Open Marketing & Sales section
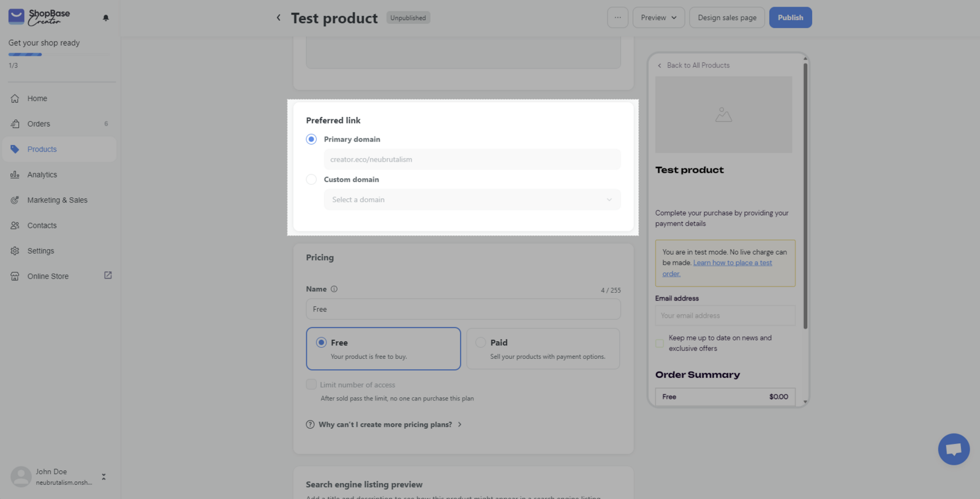This screenshot has width=980, height=499. click(x=59, y=200)
